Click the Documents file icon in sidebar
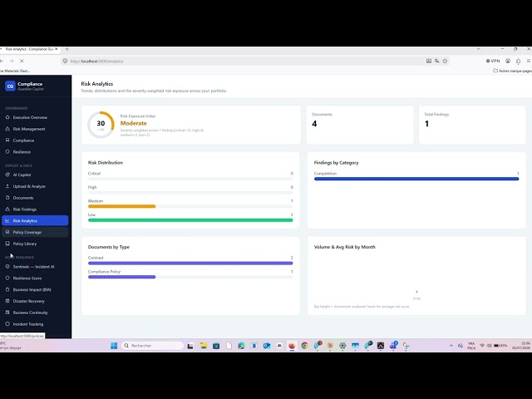The height and width of the screenshot is (399, 532). [7, 198]
